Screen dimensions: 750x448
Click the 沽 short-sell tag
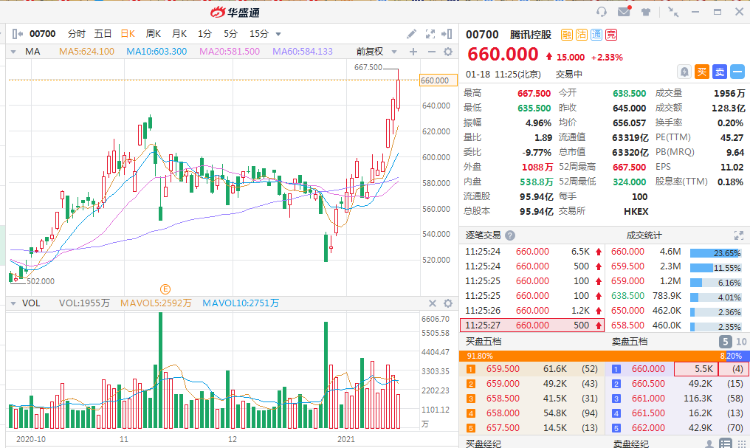coord(581,34)
